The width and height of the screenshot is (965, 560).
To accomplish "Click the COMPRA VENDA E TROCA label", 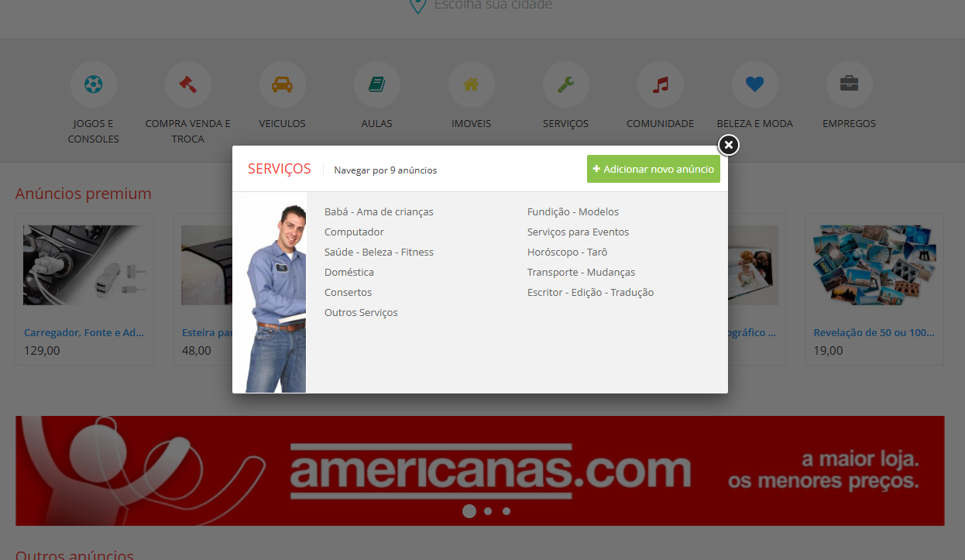I will pos(188,131).
